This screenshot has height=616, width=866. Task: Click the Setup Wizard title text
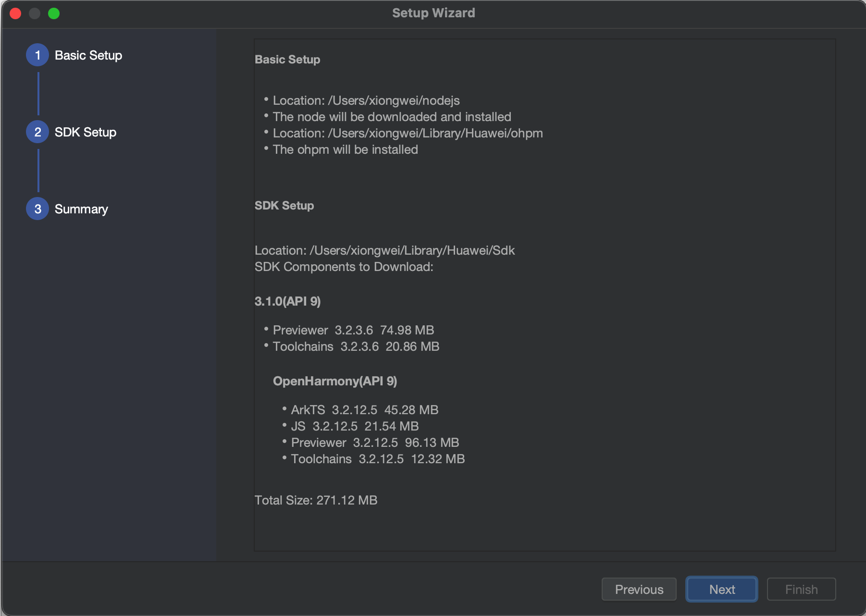pyautogui.click(x=433, y=13)
